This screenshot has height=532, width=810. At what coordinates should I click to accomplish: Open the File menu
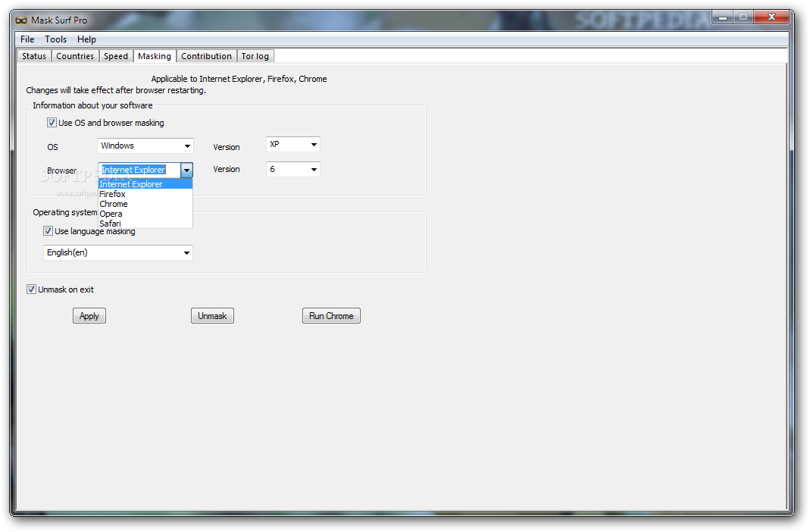[27, 39]
